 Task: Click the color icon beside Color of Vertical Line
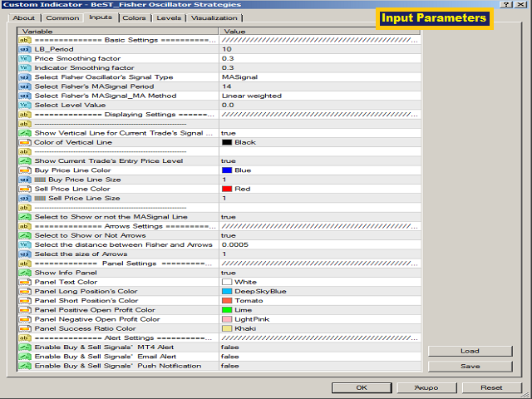(x=25, y=142)
